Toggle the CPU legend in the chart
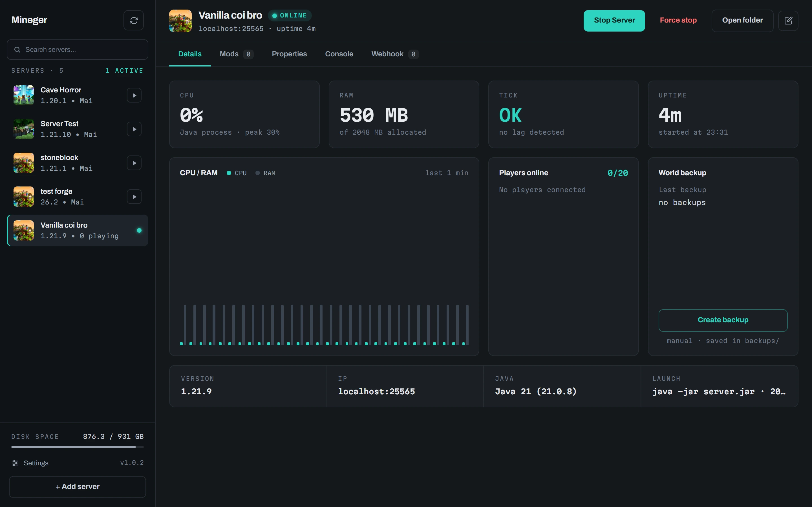Viewport: 812px width, 507px height. pyautogui.click(x=237, y=173)
